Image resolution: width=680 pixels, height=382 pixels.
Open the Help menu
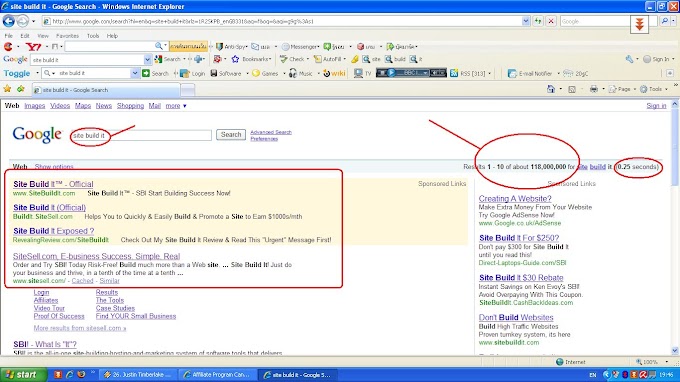112,36
